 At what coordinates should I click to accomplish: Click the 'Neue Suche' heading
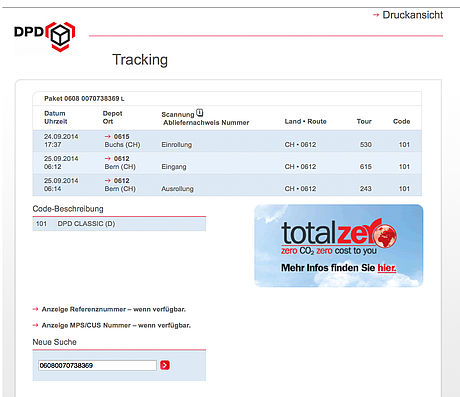coord(55,342)
